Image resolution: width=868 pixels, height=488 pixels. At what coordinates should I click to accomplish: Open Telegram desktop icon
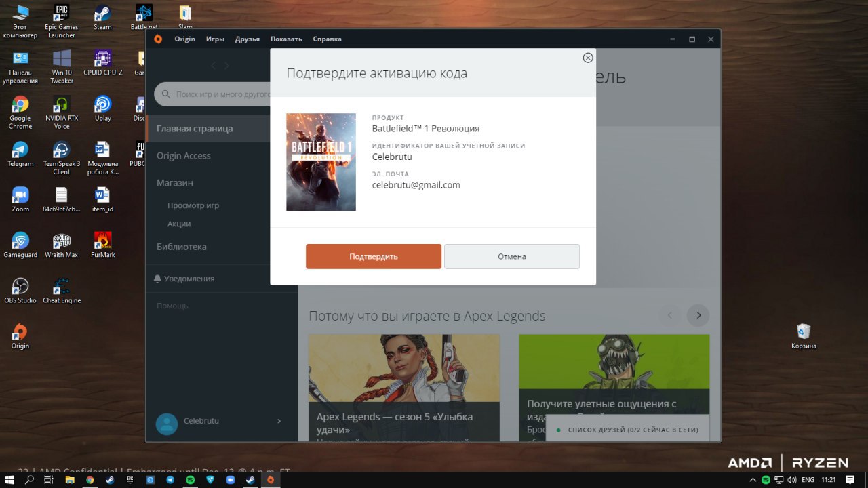coord(20,155)
